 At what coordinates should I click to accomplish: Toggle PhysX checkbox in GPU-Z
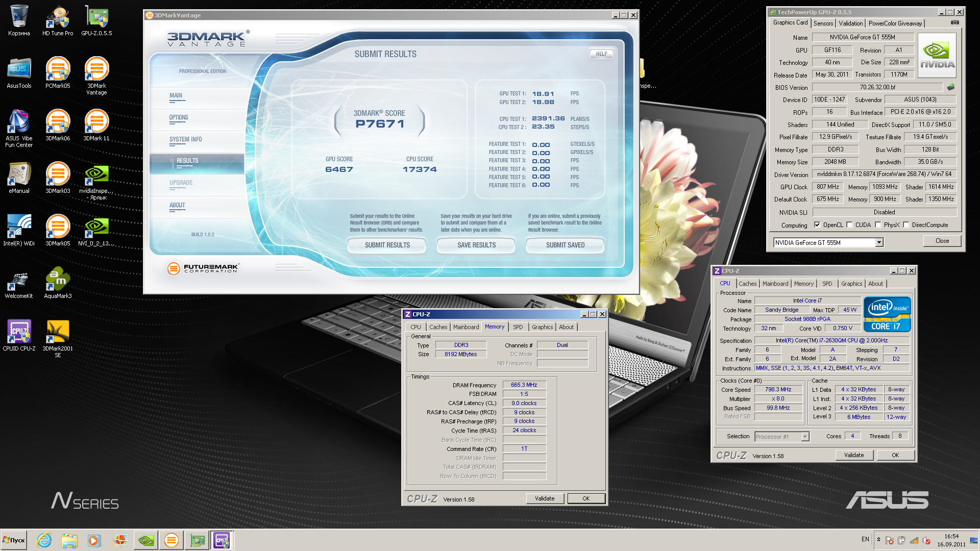(x=878, y=224)
